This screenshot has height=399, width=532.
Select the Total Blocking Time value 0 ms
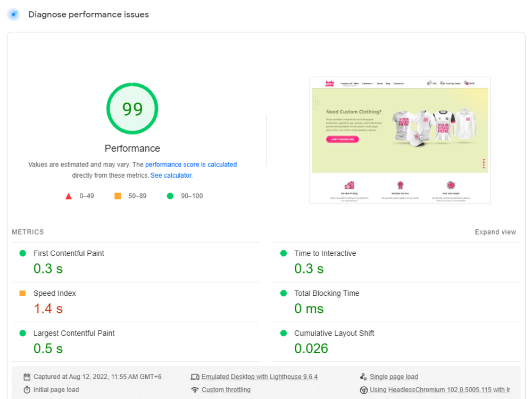(x=309, y=309)
